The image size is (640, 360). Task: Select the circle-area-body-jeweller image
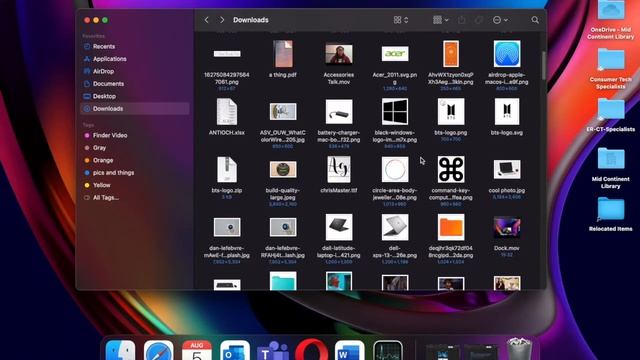click(x=395, y=169)
